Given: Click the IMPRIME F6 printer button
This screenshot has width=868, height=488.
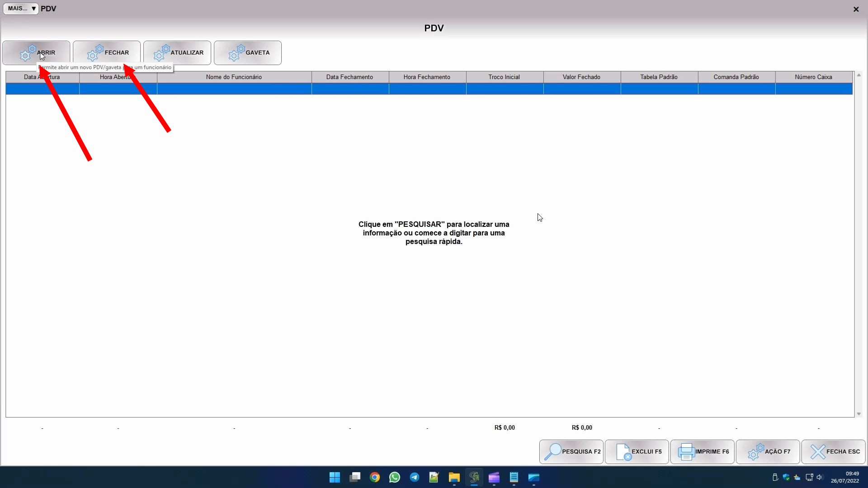Looking at the screenshot, I should 702,451.
